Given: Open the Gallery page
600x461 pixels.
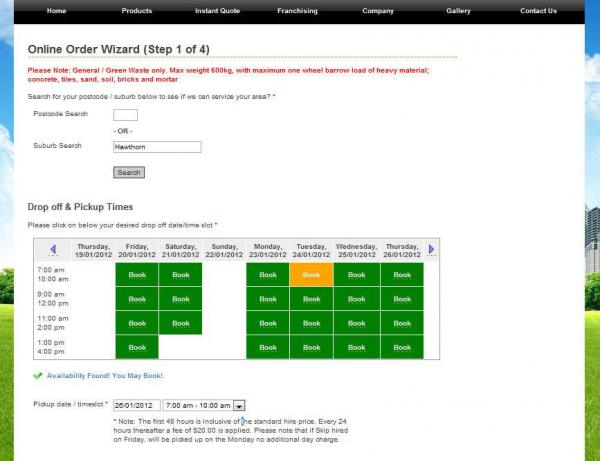Looking at the screenshot, I should coord(458,11).
